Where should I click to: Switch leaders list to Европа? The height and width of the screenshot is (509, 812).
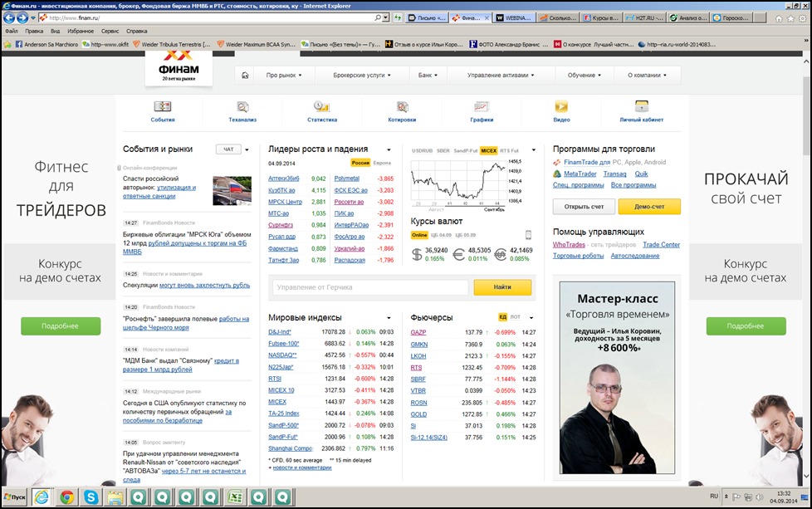(x=382, y=163)
